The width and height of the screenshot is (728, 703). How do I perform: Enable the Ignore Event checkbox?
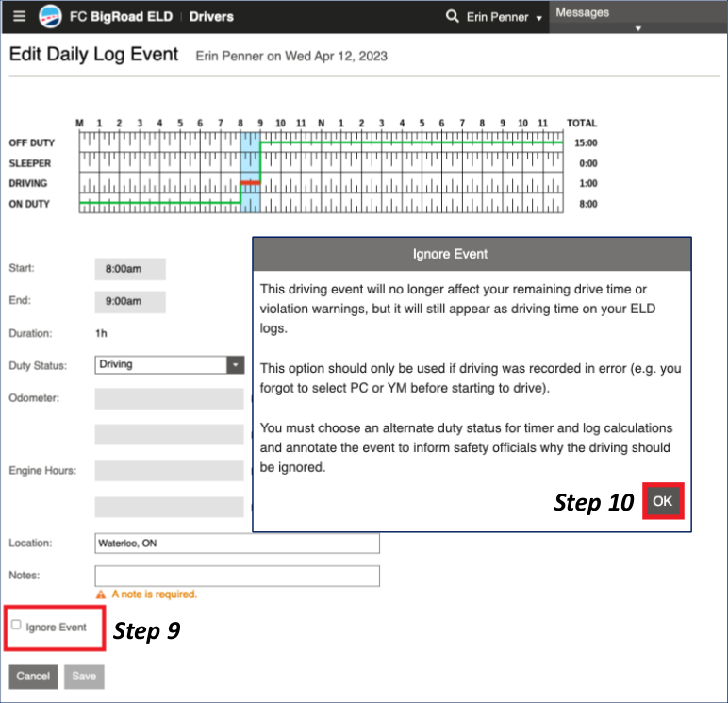coord(16,625)
